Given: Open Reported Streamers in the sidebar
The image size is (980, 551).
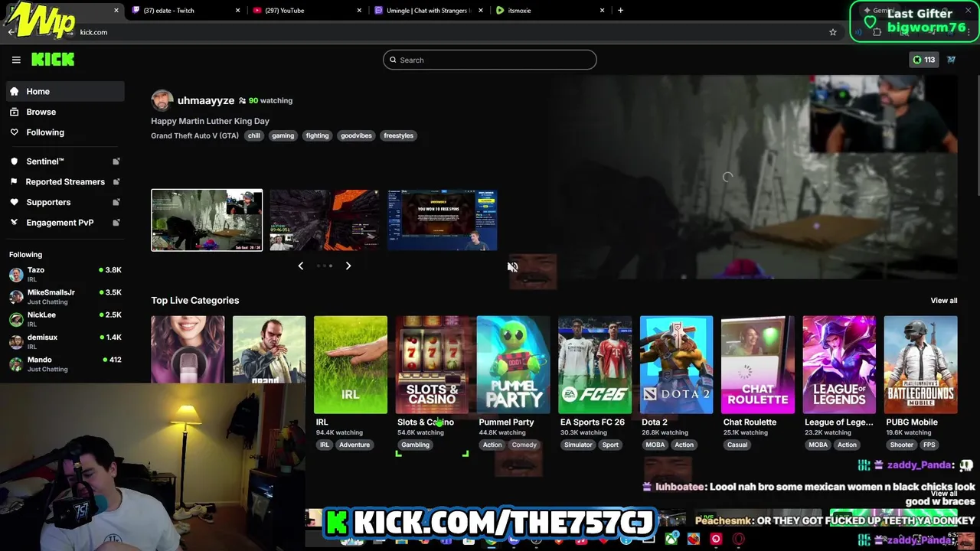Looking at the screenshot, I should click(x=65, y=181).
